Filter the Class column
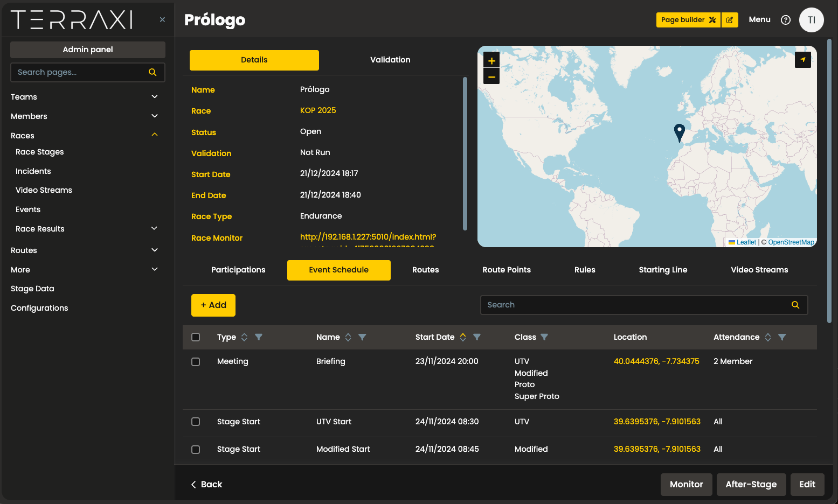Image resolution: width=838 pixels, height=504 pixels. point(544,337)
